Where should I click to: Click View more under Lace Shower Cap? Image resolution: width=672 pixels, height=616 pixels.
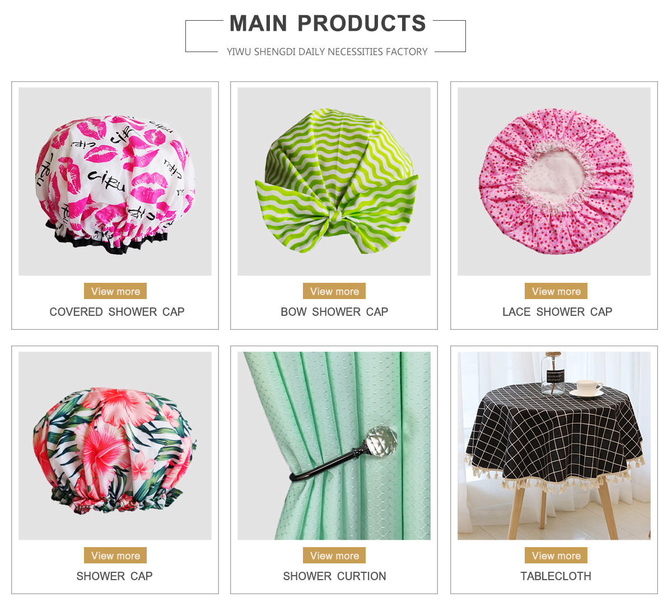(556, 291)
